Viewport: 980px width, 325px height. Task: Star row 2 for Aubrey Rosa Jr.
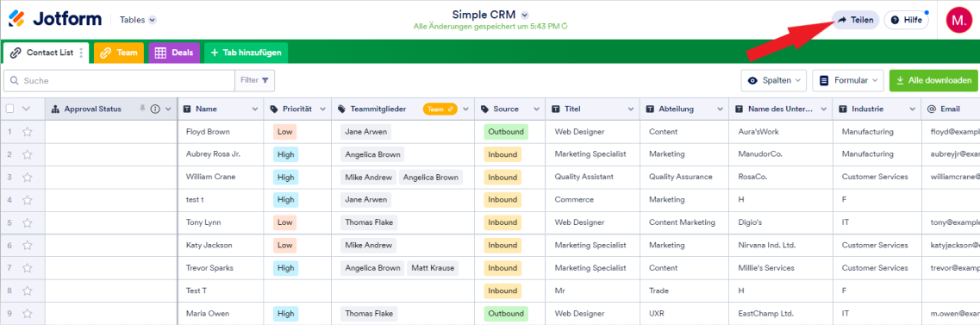coord(27,154)
